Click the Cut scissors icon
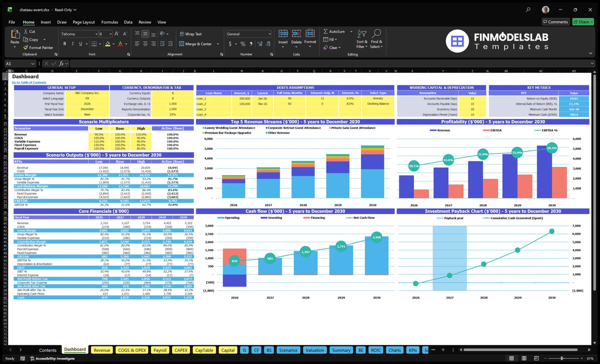 click(25, 31)
